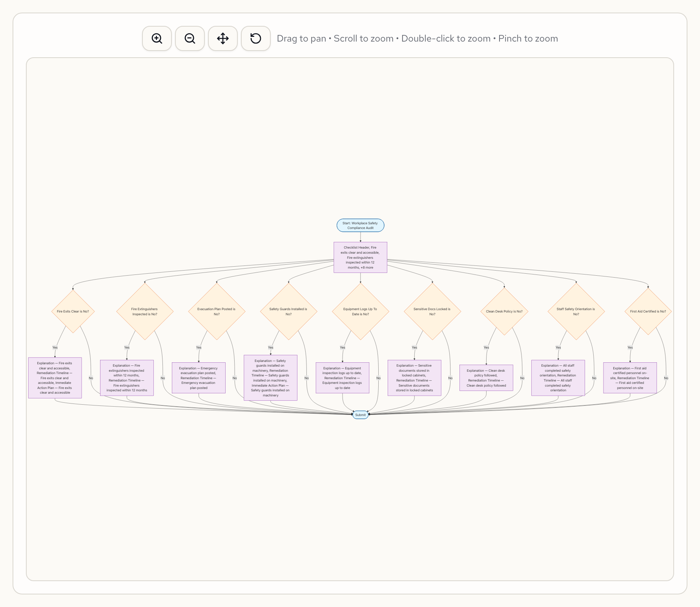Click the reset view rotate icon

(256, 38)
